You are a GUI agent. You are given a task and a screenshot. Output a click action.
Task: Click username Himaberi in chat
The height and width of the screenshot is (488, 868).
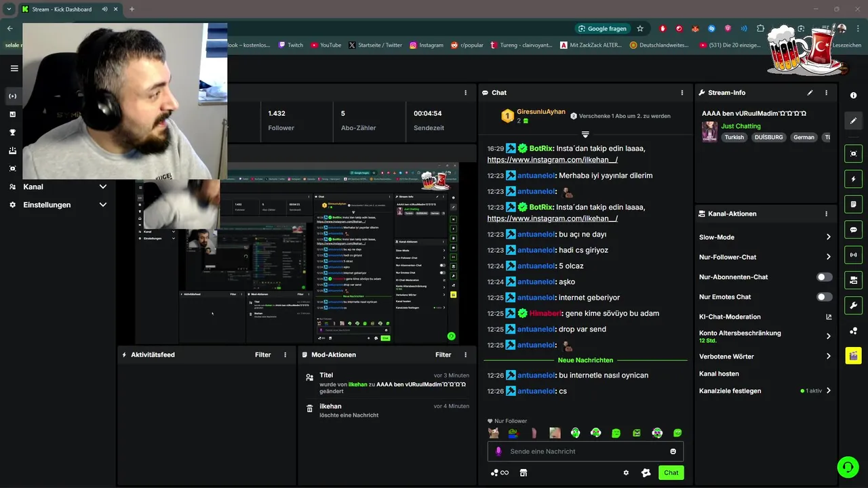pos(545,314)
